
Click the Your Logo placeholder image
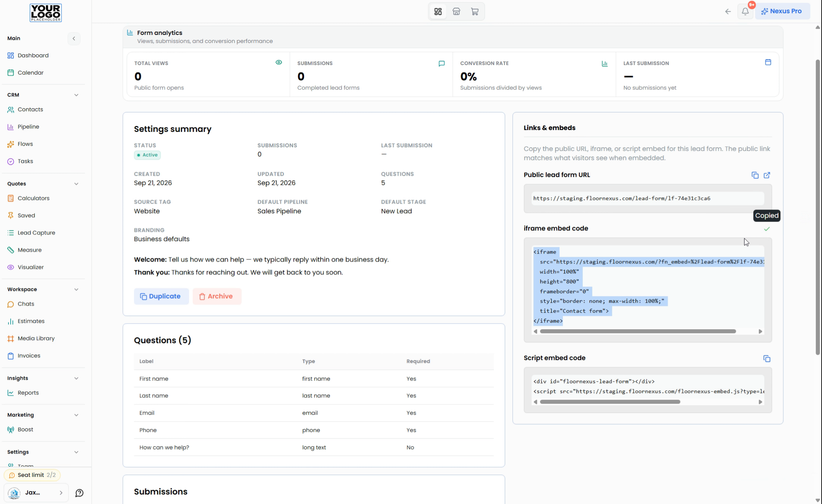[x=46, y=13]
